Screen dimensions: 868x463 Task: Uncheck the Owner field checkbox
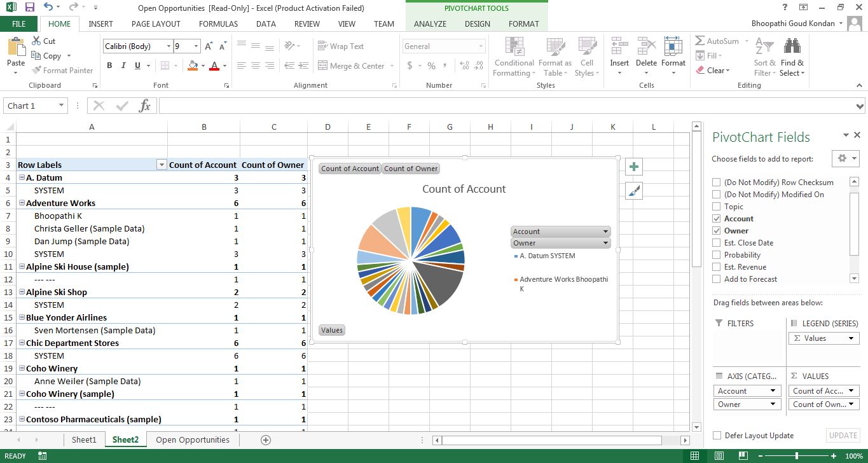(717, 231)
